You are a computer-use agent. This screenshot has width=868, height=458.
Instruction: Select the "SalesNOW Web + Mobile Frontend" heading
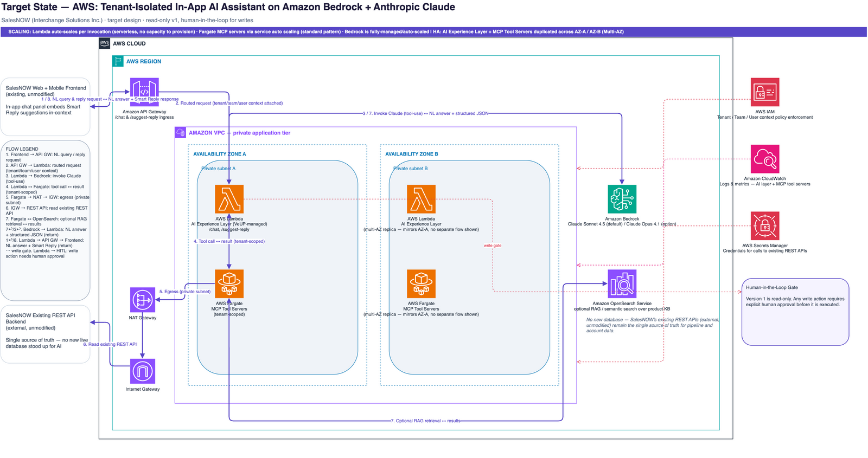46,88
